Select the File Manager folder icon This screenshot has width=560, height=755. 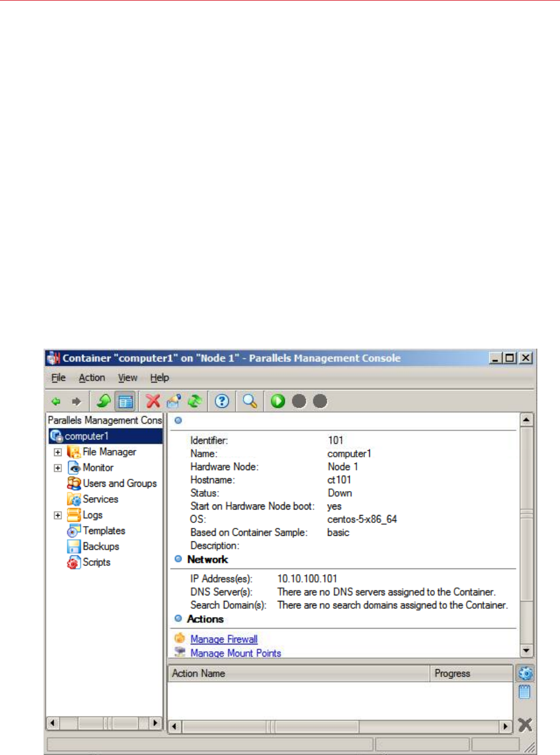pos(74,452)
